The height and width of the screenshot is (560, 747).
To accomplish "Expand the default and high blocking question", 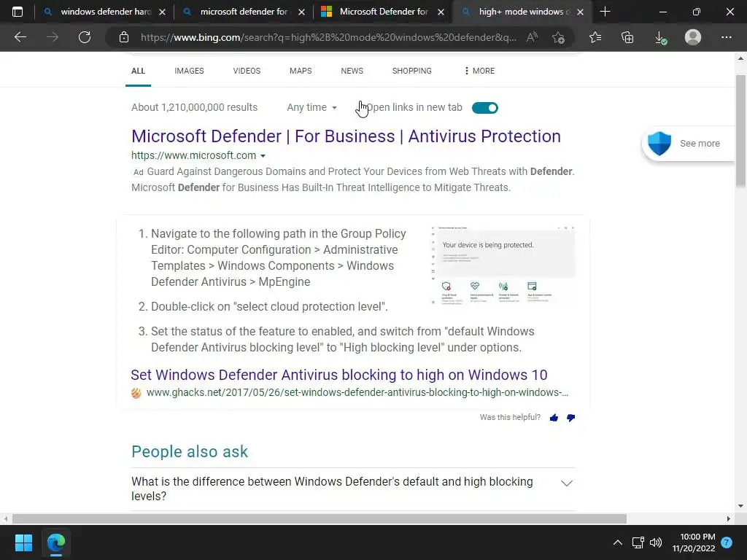I will [353, 489].
